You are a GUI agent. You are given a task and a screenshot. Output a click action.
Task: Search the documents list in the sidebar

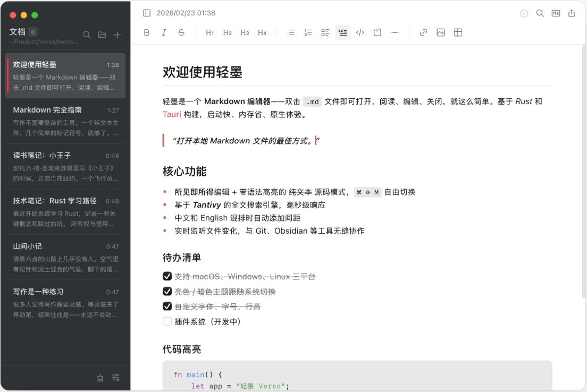coord(87,35)
